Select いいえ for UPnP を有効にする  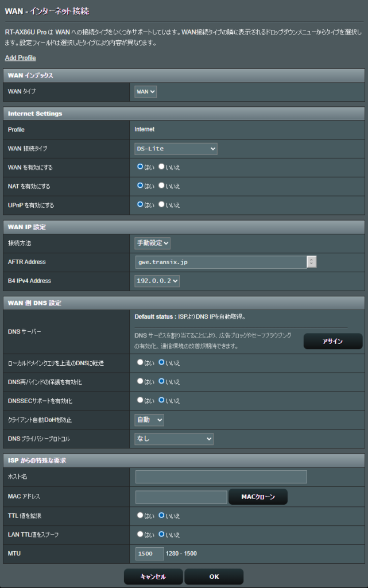coord(162,204)
